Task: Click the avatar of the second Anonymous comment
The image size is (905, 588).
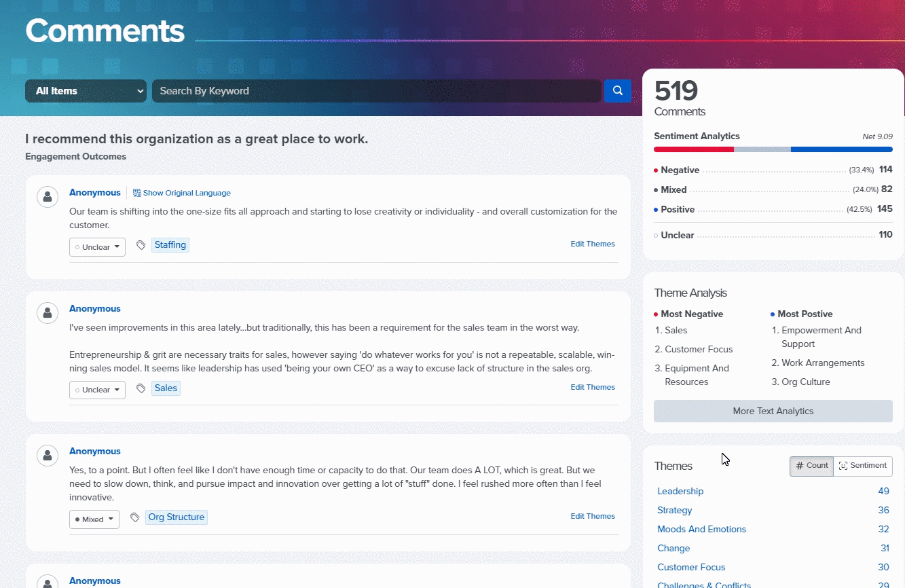Action: [x=48, y=313]
